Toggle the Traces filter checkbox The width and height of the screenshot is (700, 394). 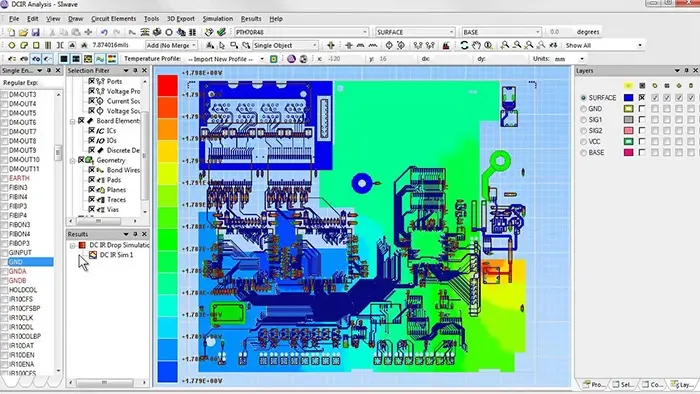[x=91, y=199]
